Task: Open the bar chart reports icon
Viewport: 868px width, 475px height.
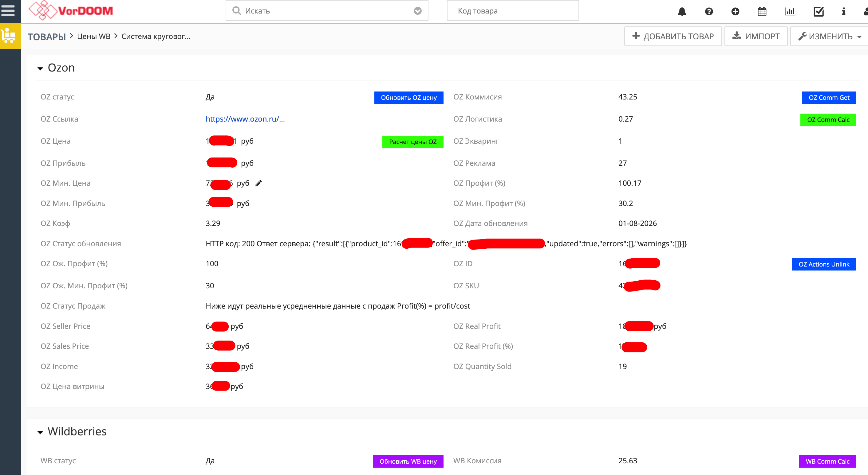Action: (790, 11)
